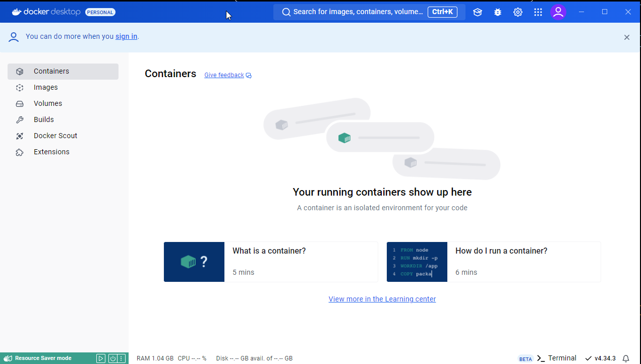This screenshot has width=641, height=364.
Task: Click the Volumes drive icon in sidebar
Action: tap(20, 104)
